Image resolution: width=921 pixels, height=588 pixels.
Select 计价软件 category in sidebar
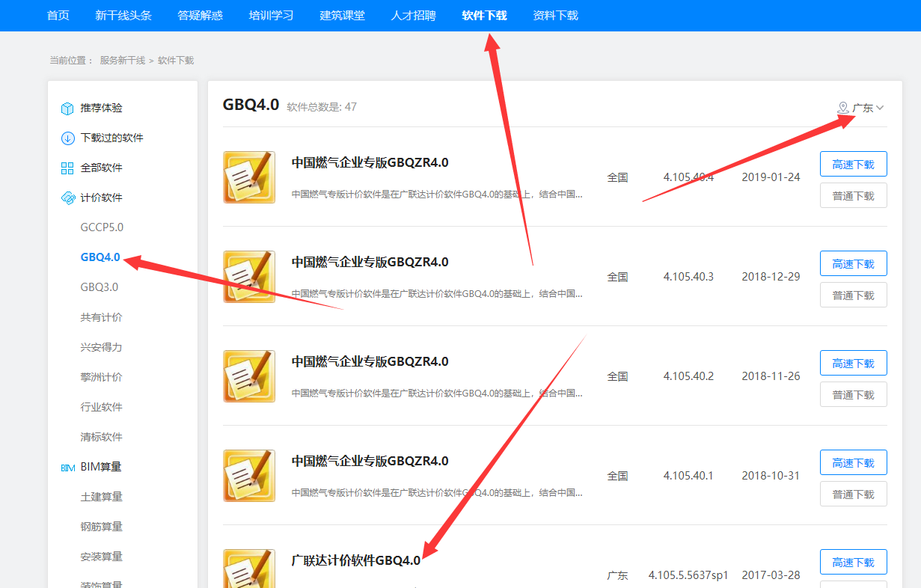(102, 198)
